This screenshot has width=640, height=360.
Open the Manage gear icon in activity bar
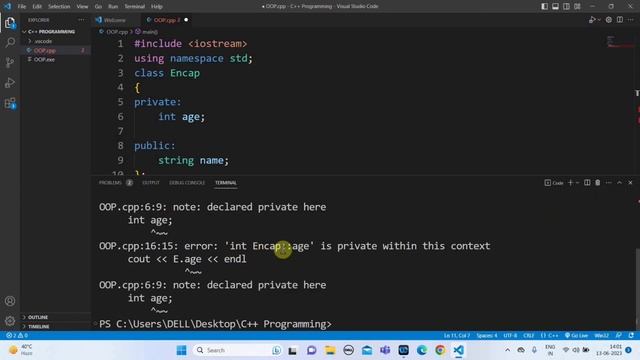(x=10, y=321)
